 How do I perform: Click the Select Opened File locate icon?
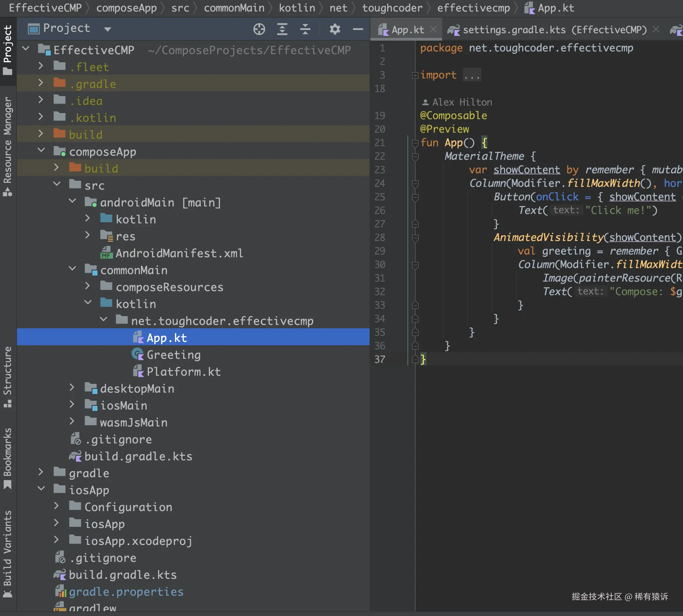point(259,29)
